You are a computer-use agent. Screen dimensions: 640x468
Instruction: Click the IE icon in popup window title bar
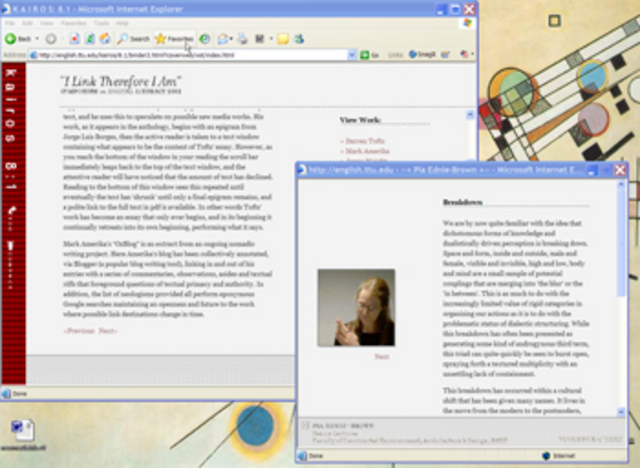tap(302, 170)
